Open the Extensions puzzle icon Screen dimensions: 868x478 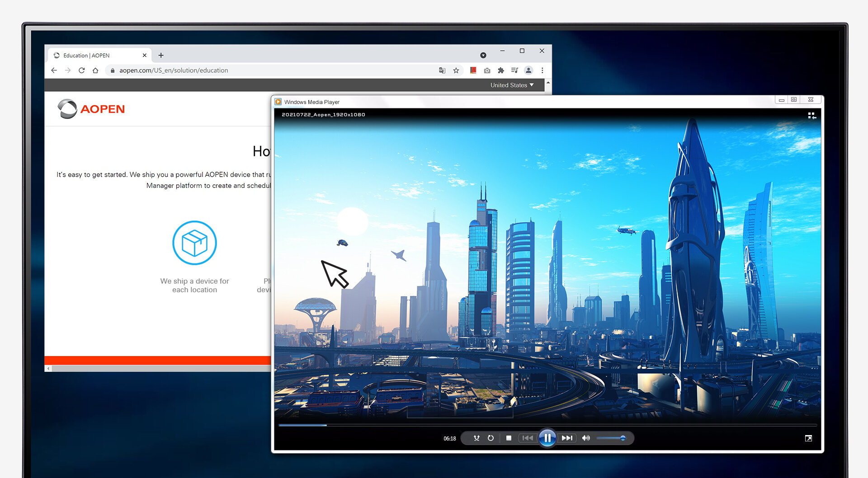coord(501,70)
